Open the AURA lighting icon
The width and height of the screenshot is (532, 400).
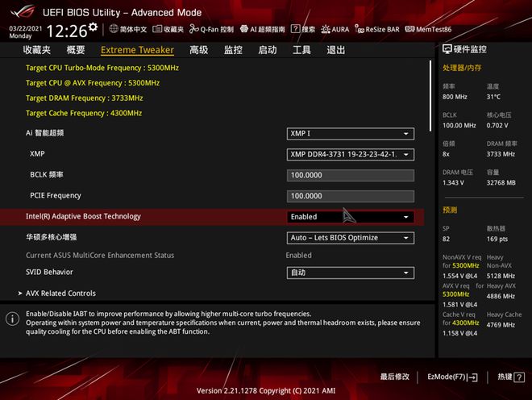pos(326,29)
